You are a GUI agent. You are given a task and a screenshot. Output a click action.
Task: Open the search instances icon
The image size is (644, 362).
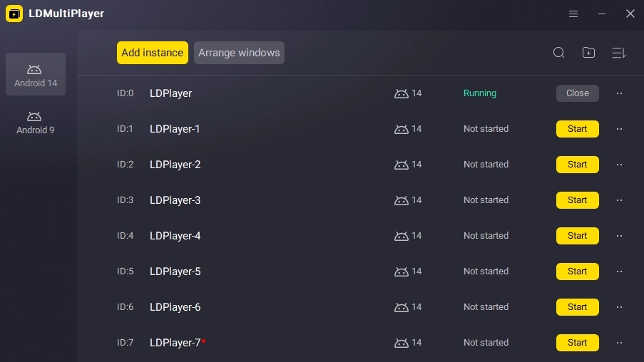[x=558, y=53]
